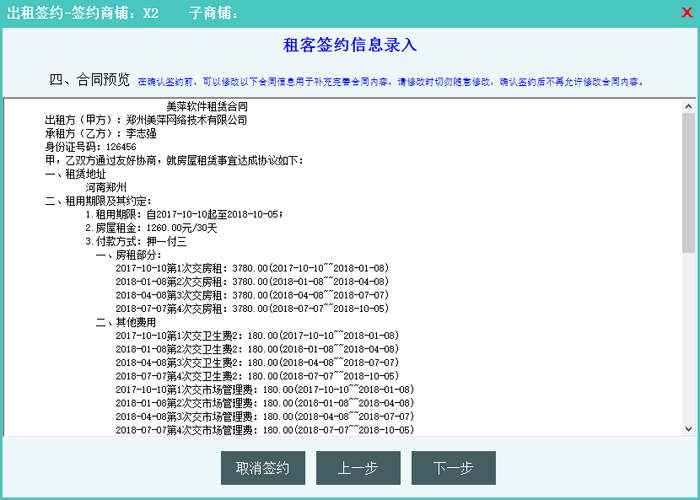
Task: Click the 河南郑州 address line
Action: (x=106, y=187)
